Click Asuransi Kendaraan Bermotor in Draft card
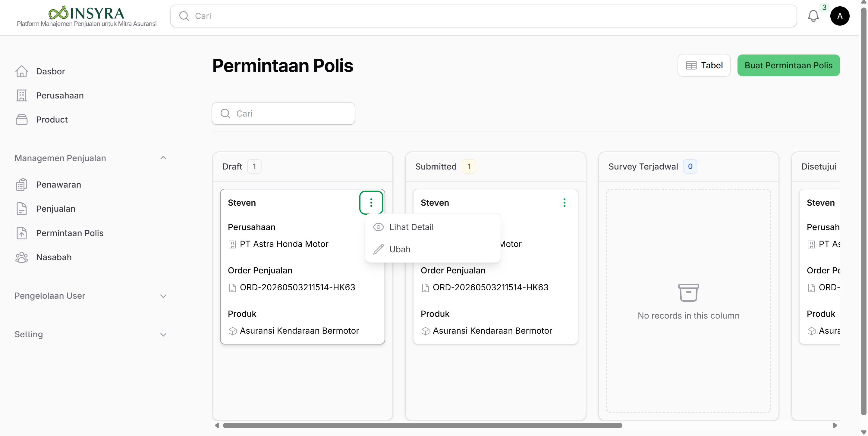 pyautogui.click(x=299, y=331)
